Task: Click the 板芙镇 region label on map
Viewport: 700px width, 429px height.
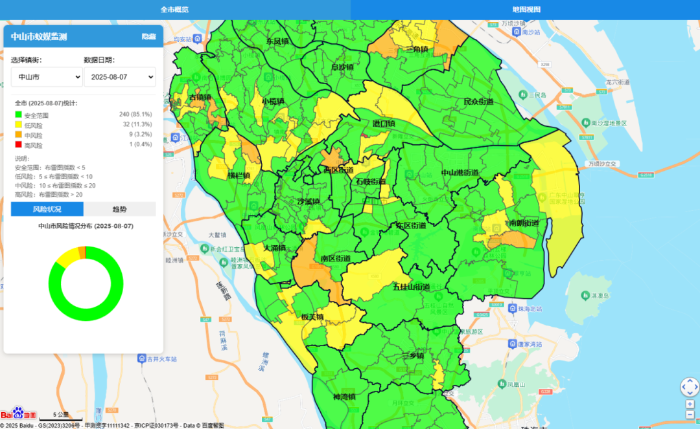Action: tap(312, 317)
